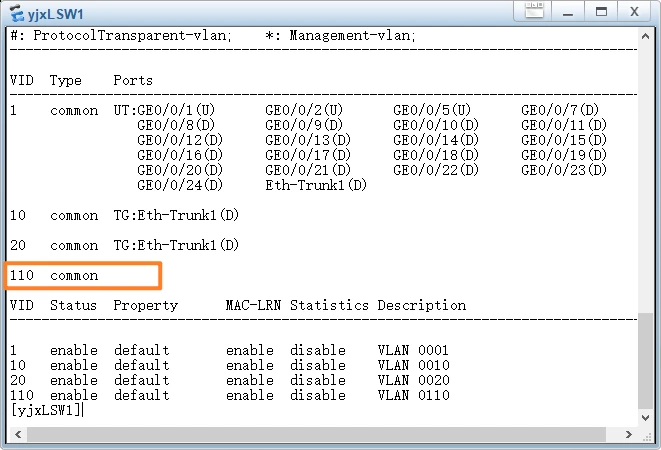Click the MAC-LRN column header

click(x=253, y=305)
